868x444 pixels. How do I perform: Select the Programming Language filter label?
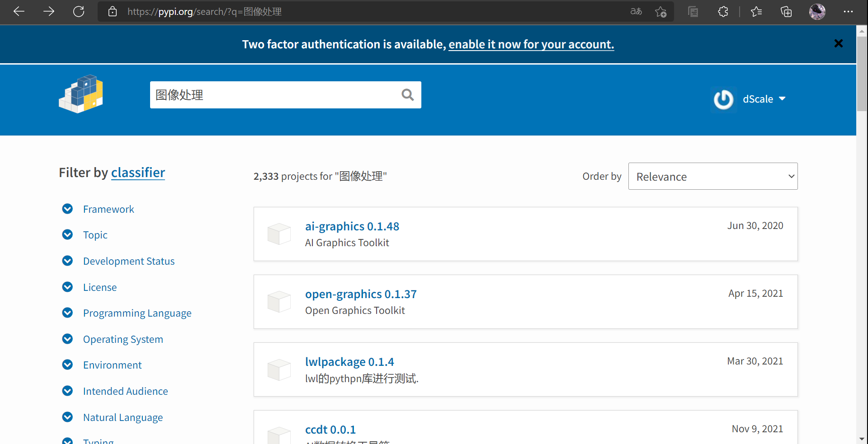(137, 313)
